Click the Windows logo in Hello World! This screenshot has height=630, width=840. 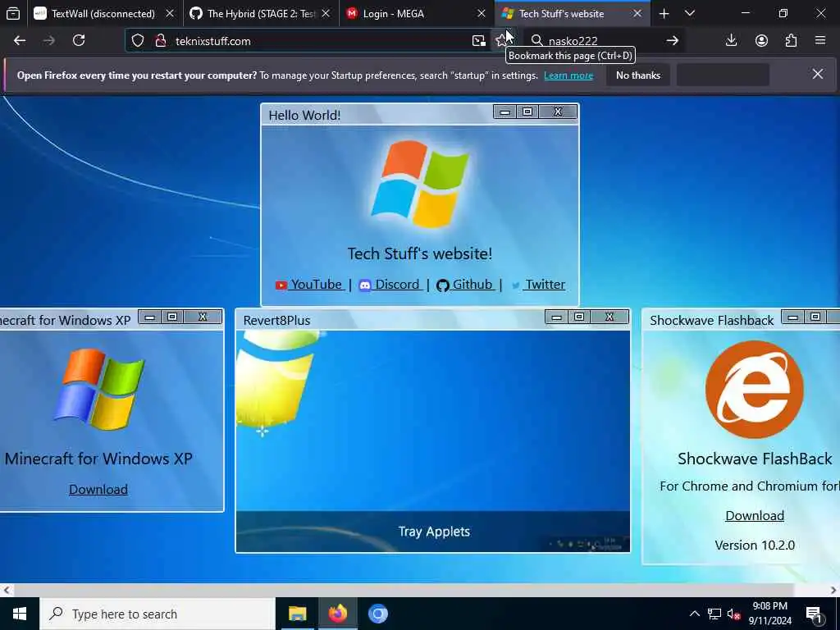(x=420, y=185)
